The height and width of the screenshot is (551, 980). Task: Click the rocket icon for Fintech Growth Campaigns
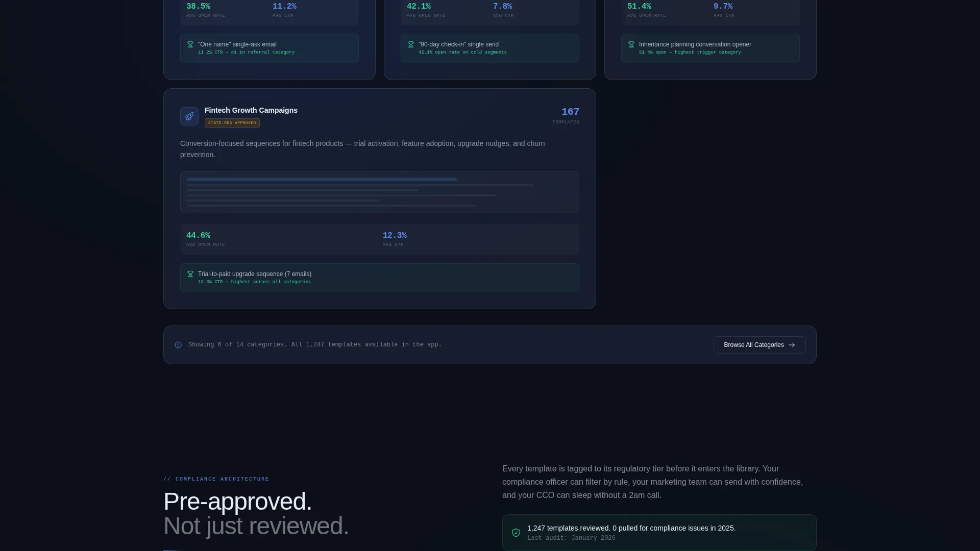point(189,116)
